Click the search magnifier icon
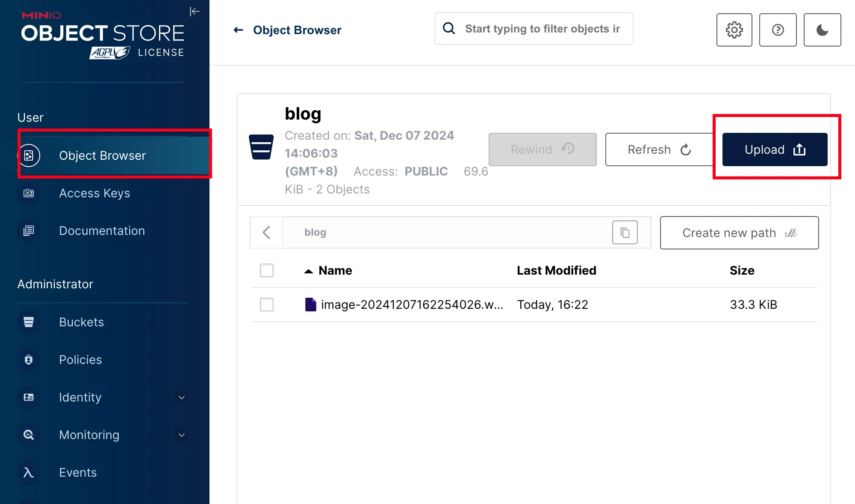This screenshot has height=504, width=855. [x=449, y=29]
